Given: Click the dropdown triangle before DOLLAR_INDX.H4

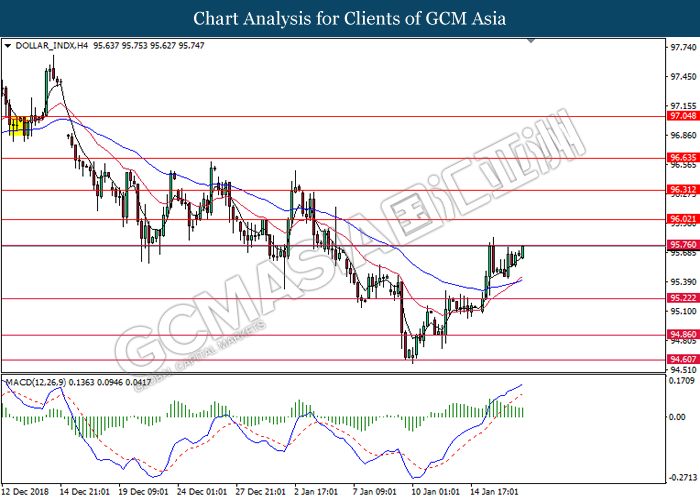Looking at the screenshot, I should pos(8,46).
